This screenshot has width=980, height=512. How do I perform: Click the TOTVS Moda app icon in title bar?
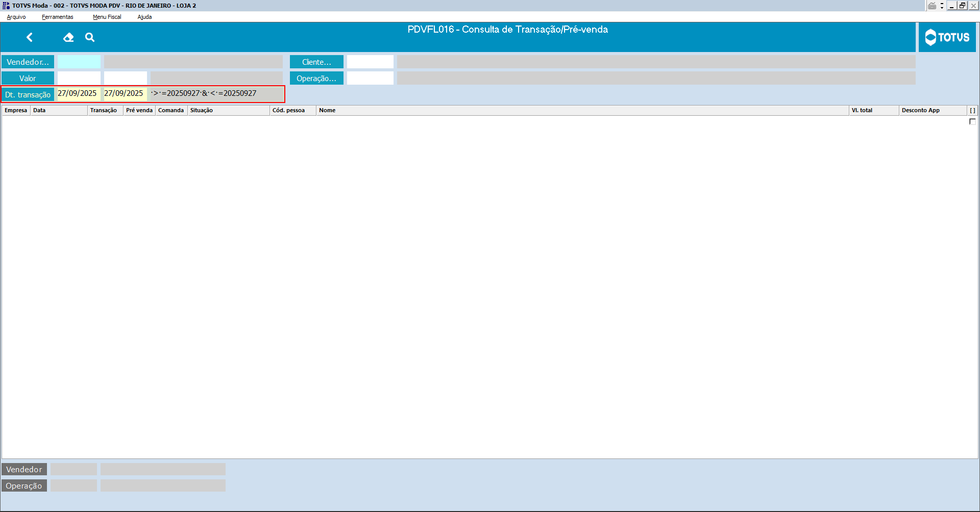(x=6, y=6)
